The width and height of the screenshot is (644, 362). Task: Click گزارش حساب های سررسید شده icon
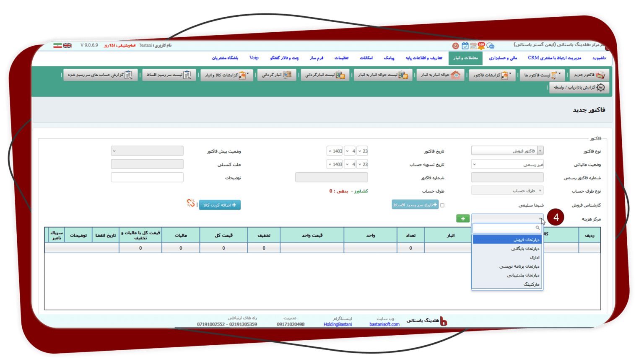[129, 75]
